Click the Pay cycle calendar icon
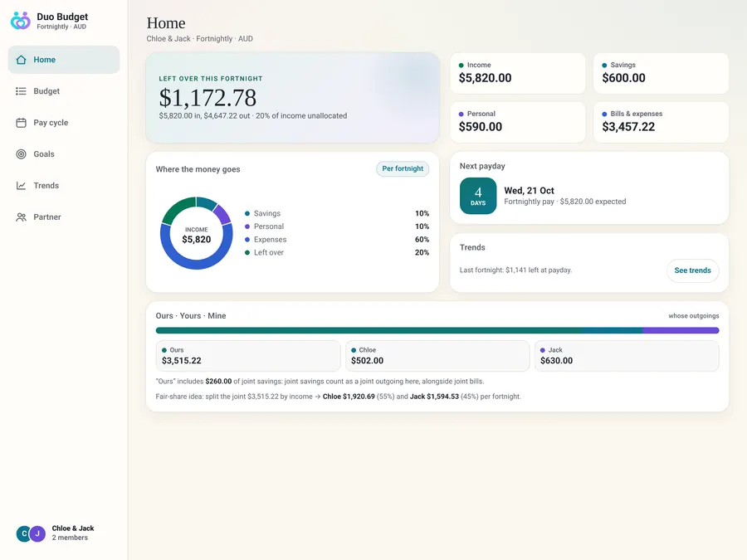747x560 pixels. click(21, 123)
